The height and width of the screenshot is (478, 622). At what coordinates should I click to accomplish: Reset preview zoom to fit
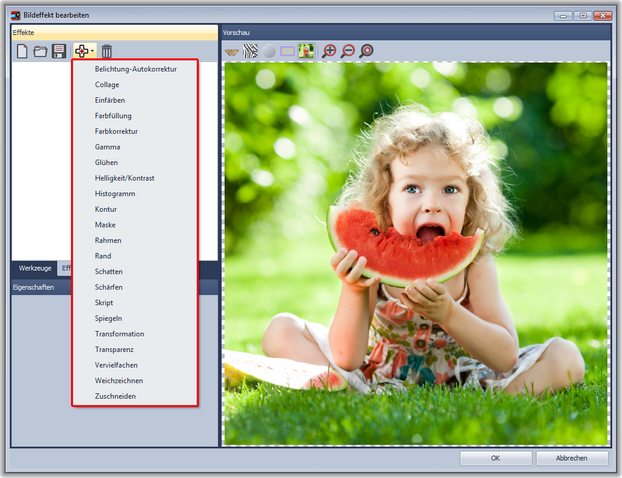(x=367, y=51)
